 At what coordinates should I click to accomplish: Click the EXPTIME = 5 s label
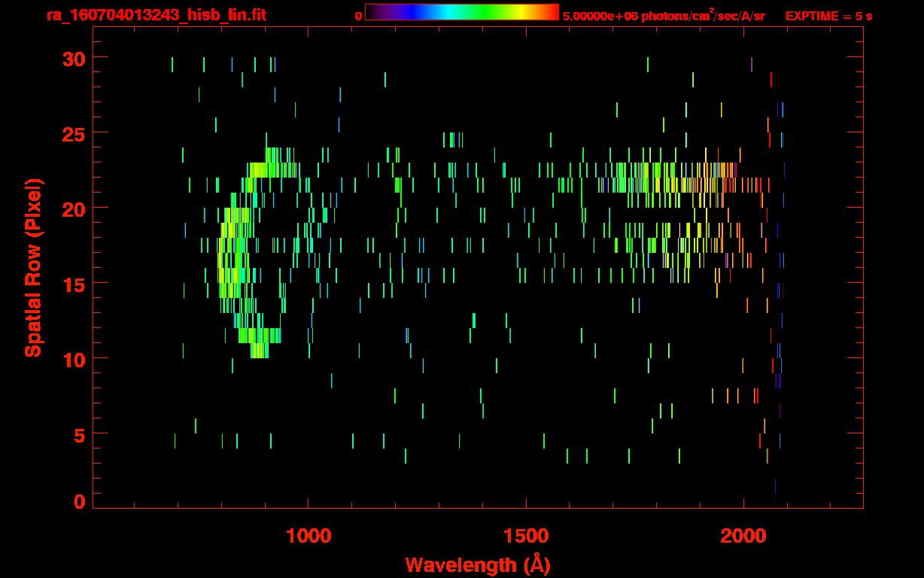point(829,16)
